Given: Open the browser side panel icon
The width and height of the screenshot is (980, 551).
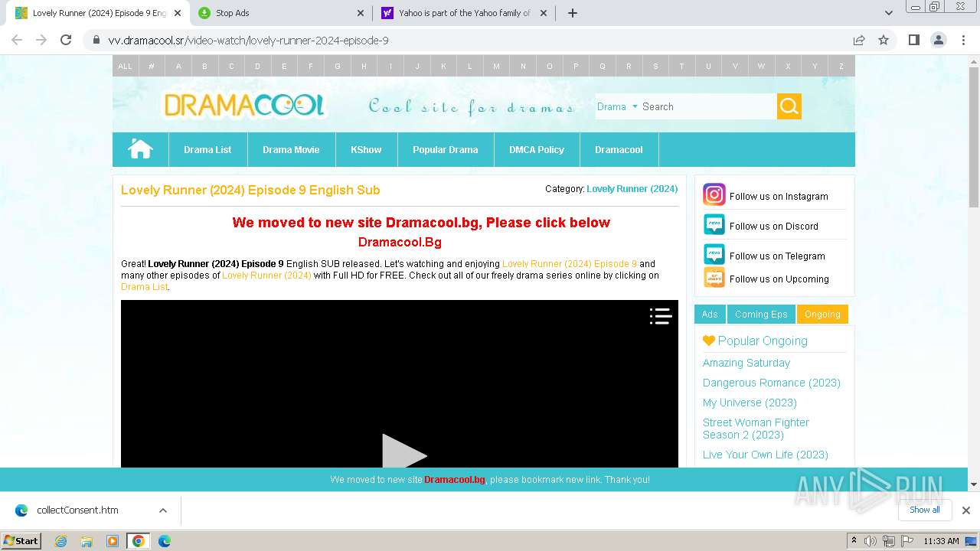Looking at the screenshot, I should (913, 40).
